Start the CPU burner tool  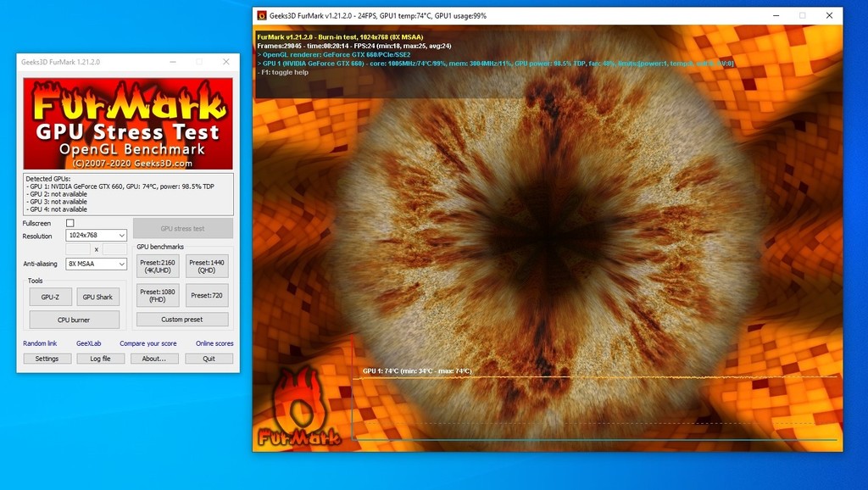coord(75,320)
